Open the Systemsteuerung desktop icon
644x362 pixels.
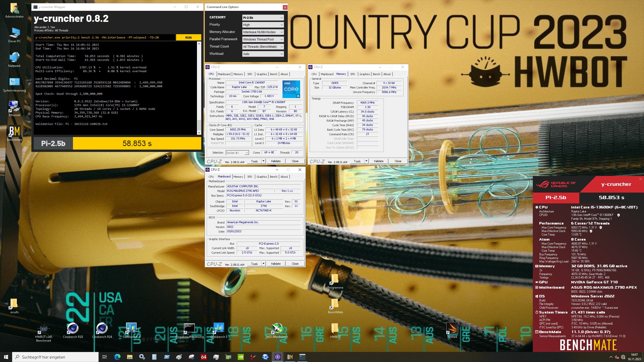click(14, 84)
